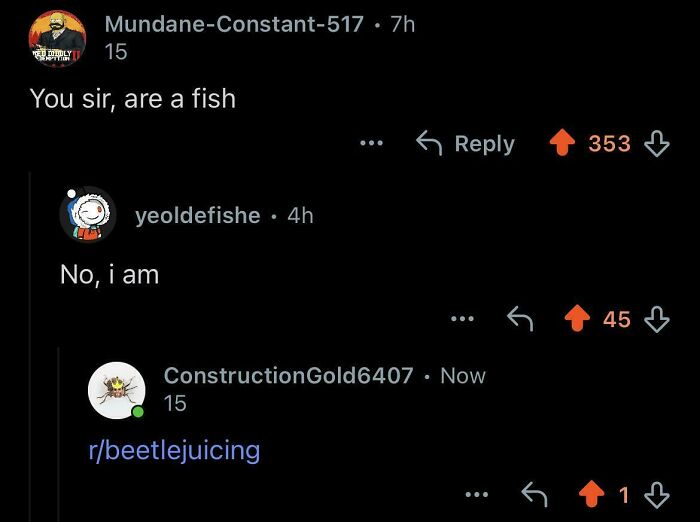700x522 pixels.
Task: Open more options on the r/beetlejuicing comment
Action: (x=476, y=494)
